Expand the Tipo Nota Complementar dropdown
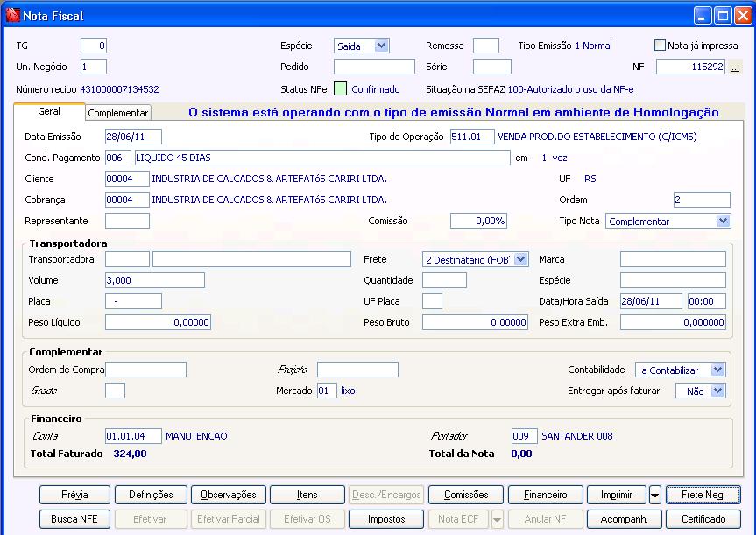The width and height of the screenshot is (756, 535). pos(722,222)
